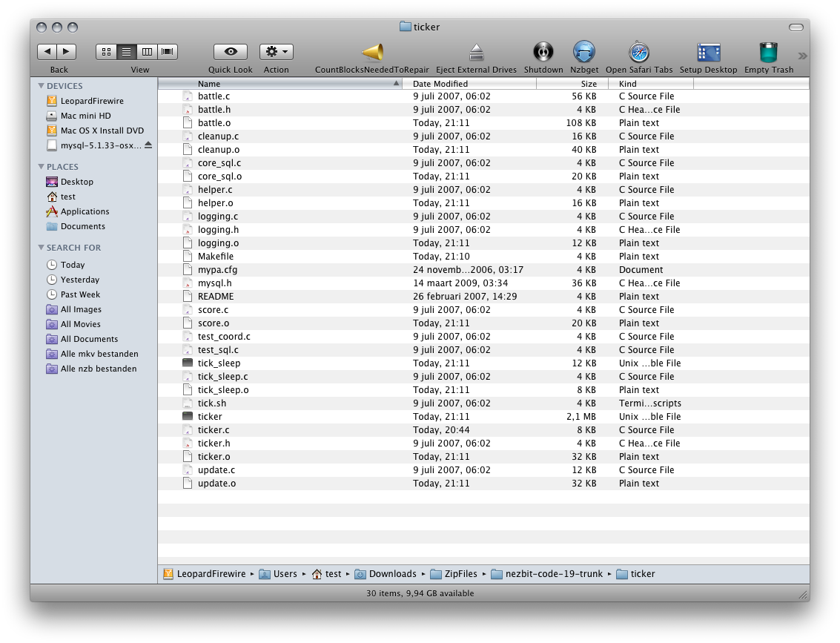Viewport: 840px width, 643px height.
Task: Sort by the Date Modified column header
Action: [469, 84]
